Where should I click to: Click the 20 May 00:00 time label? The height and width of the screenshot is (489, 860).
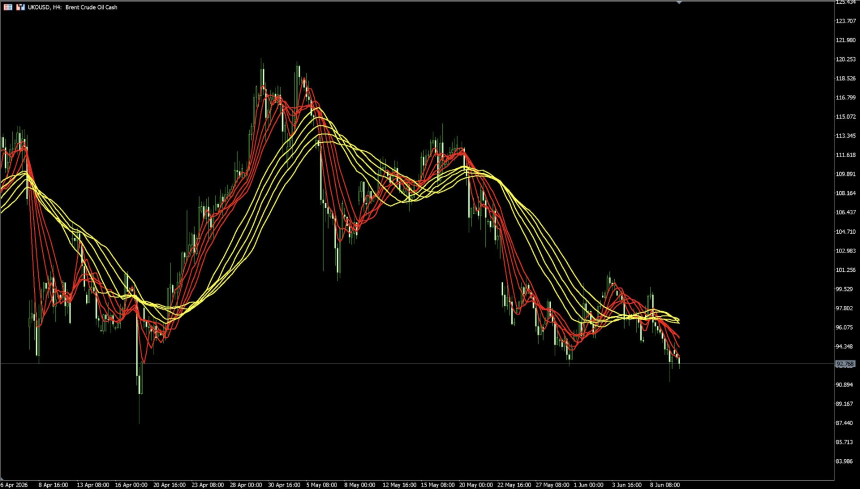(474, 485)
